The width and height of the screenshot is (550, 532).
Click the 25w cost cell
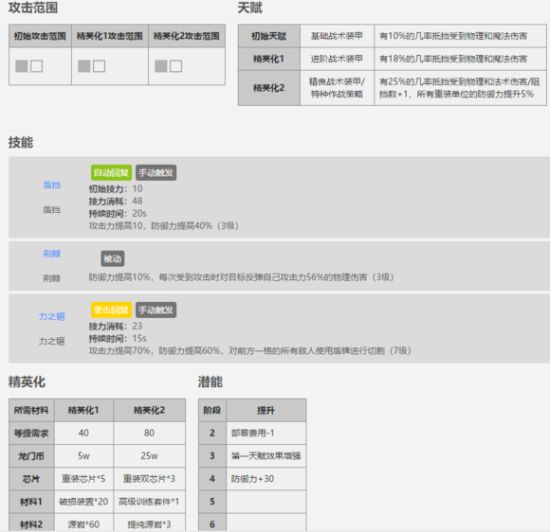click(x=149, y=456)
